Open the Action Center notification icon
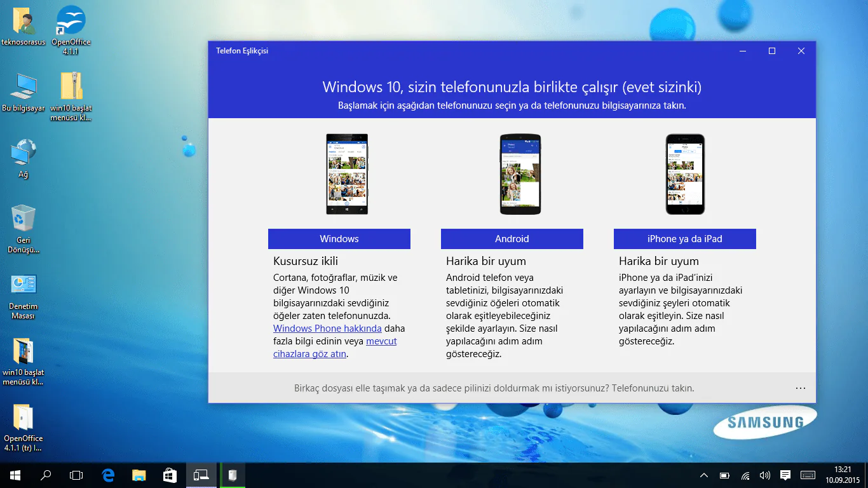868x488 pixels. (785, 475)
